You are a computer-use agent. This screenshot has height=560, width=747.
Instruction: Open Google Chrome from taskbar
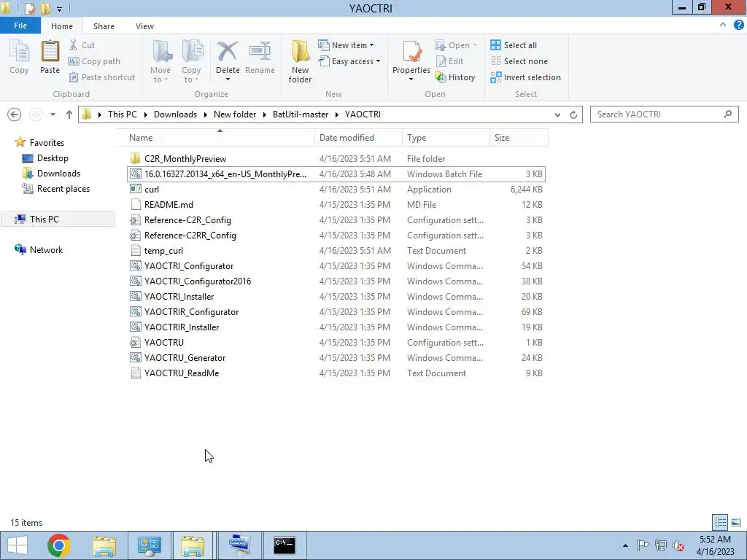click(x=58, y=545)
